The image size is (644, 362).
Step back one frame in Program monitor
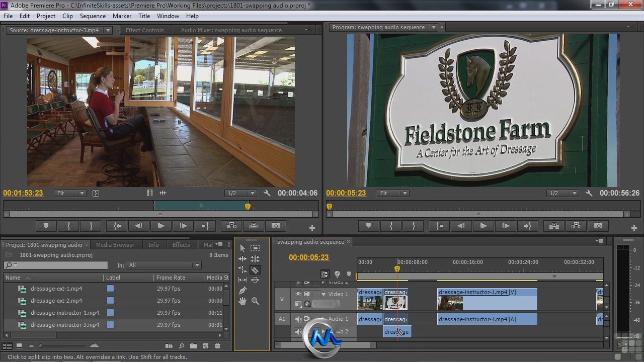tap(461, 226)
